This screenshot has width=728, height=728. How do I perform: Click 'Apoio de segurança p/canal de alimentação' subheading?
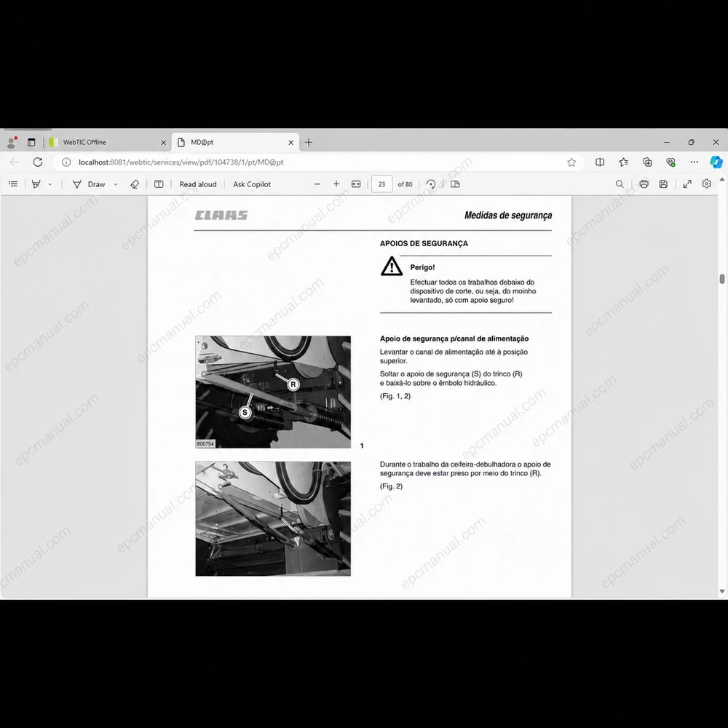[454, 339]
